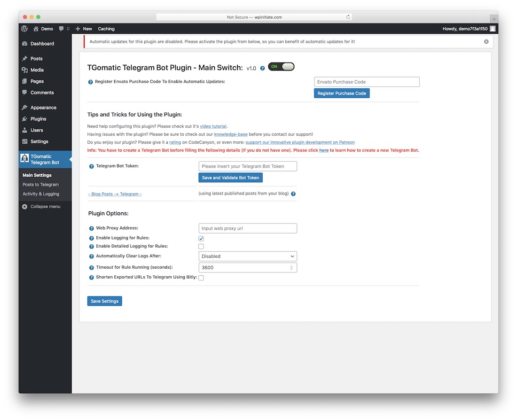Viewport: 517px width, 420px height.
Task: Click help icon for Shorten Exported URLs
Action: (x=91, y=278)
